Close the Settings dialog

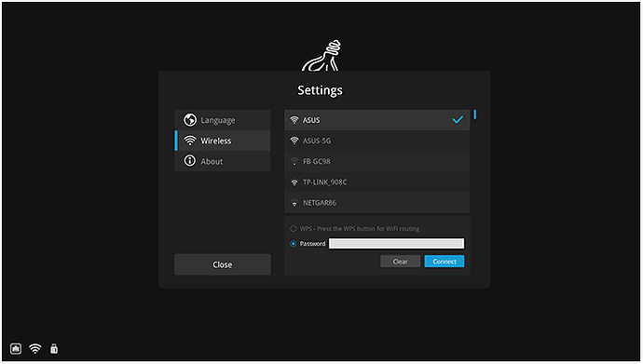223,264
